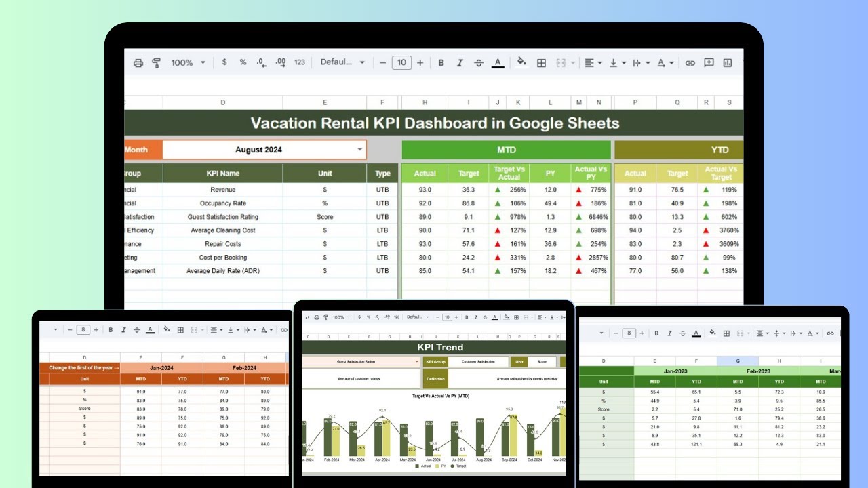The image size is (868, 488).
Task: Click the Borders icon in the main dashboard toolbar
Action: pos(541,62)
